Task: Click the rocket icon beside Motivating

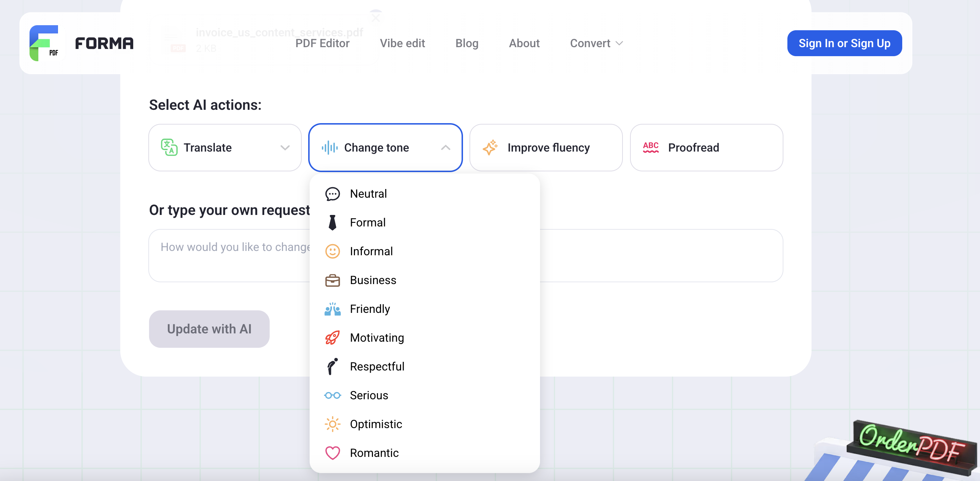Action: (x=332, y=338)
